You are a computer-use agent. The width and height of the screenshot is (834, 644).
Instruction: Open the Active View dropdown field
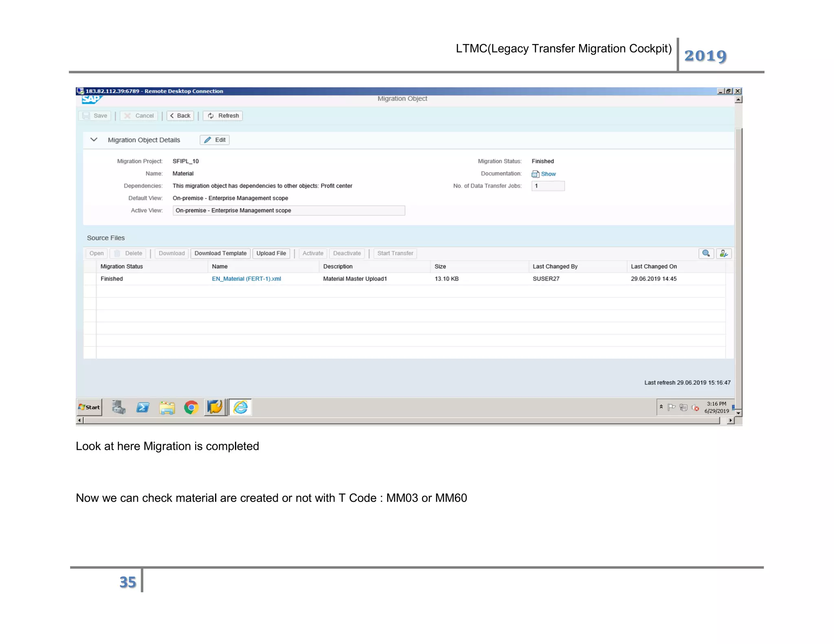[x=288, y=210]
